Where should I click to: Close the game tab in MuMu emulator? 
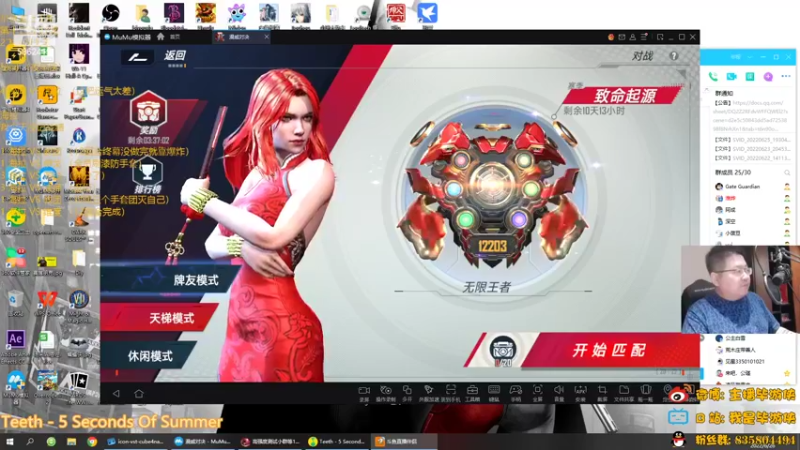tap(266, 37)
